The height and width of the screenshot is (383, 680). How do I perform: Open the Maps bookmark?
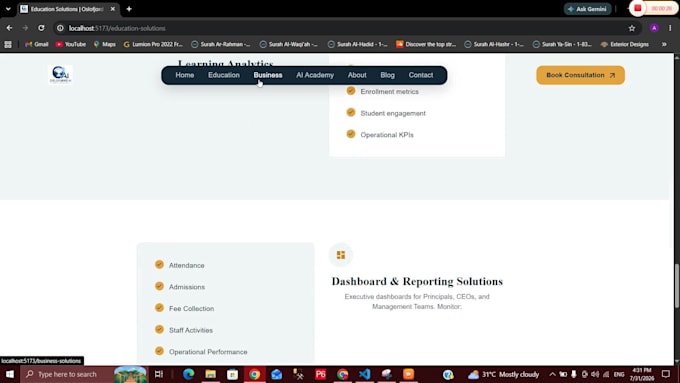(105, 44)
